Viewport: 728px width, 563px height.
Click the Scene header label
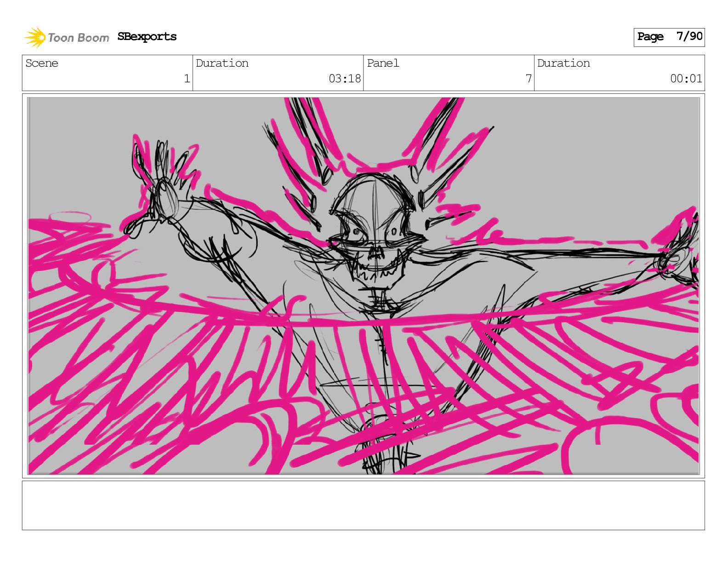pyautogui.click(x=42, y=63)
